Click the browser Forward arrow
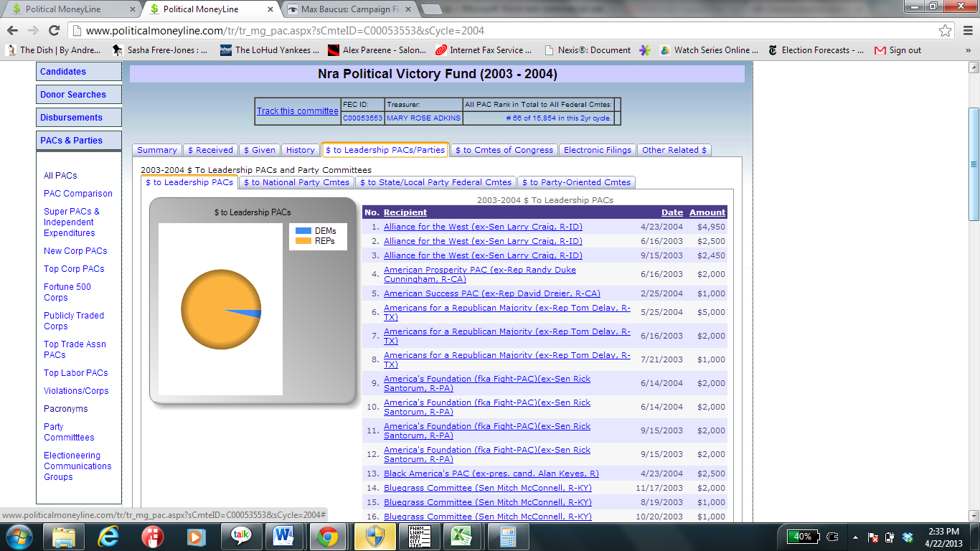Image resolution: width=980 pixels, height=551 pixels. (33, 31)
